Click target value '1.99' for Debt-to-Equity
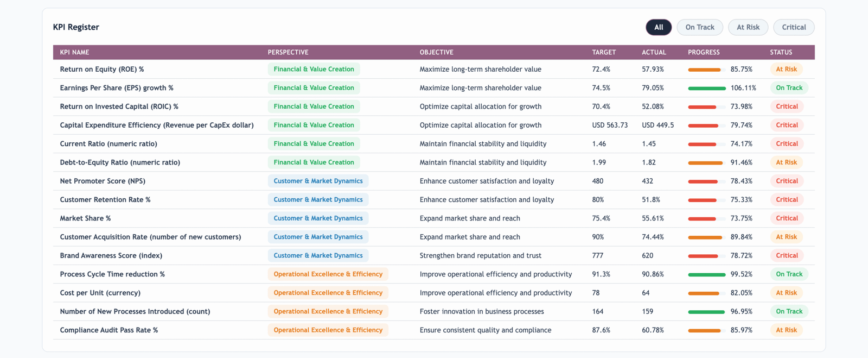The width and height of the screenshot is (868, 358). pyautogui.click(x=599, y=162)
